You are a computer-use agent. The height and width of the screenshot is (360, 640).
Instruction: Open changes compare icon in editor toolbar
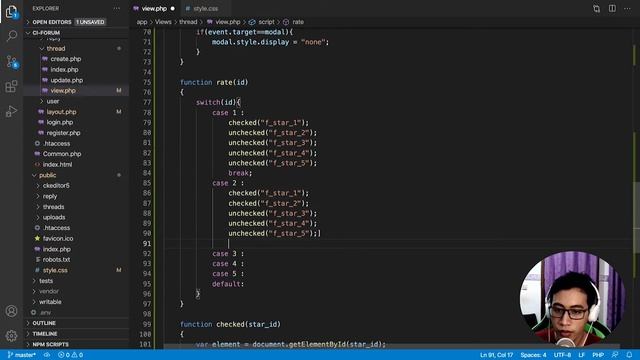pyautogui.click(x=596, y=9)
